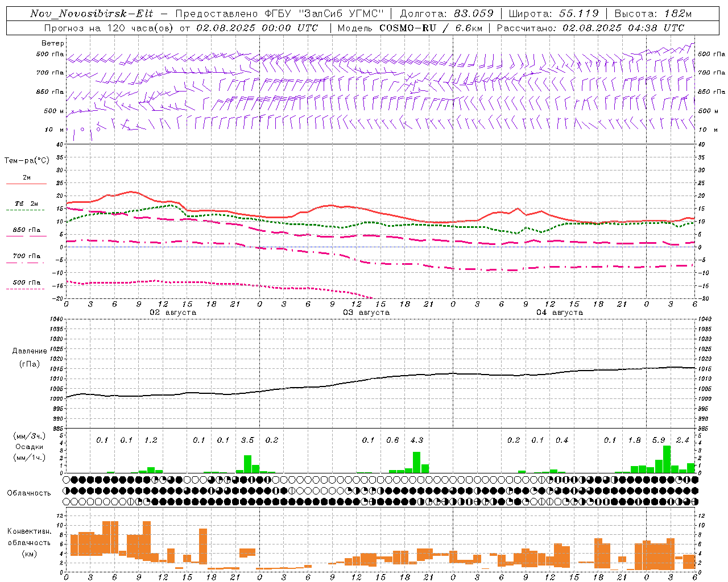The height and width of the screenshot is (582, 728).
Task: Click the provider text ФГБУ "ЗапСиб УГМС"
Action: pyautogui.click(x=324, y=14)
